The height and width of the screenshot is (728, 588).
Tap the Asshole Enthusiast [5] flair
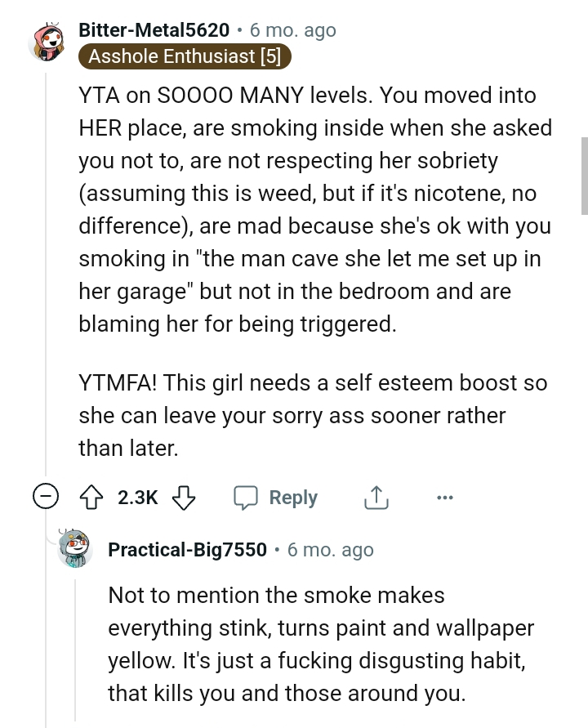coord(185,56)
